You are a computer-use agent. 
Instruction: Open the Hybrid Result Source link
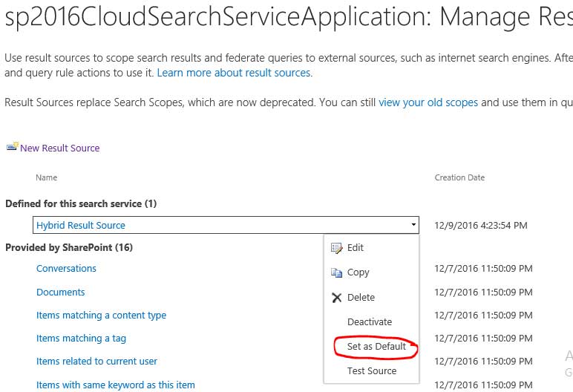[81, 225]
